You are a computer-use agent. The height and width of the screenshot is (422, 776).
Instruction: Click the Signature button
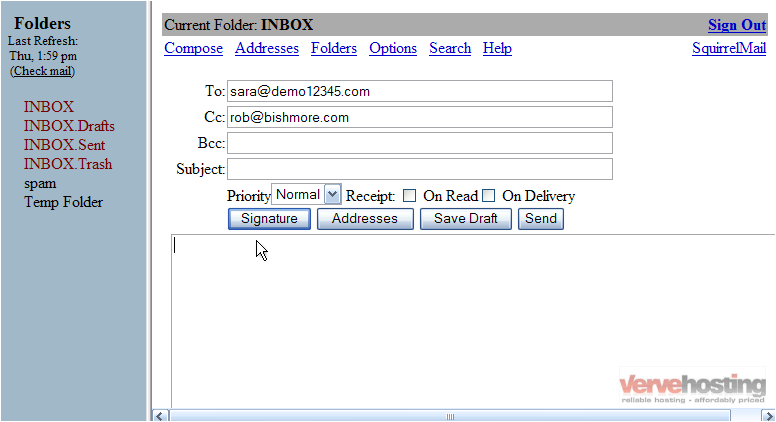click(x=269, y=219)
